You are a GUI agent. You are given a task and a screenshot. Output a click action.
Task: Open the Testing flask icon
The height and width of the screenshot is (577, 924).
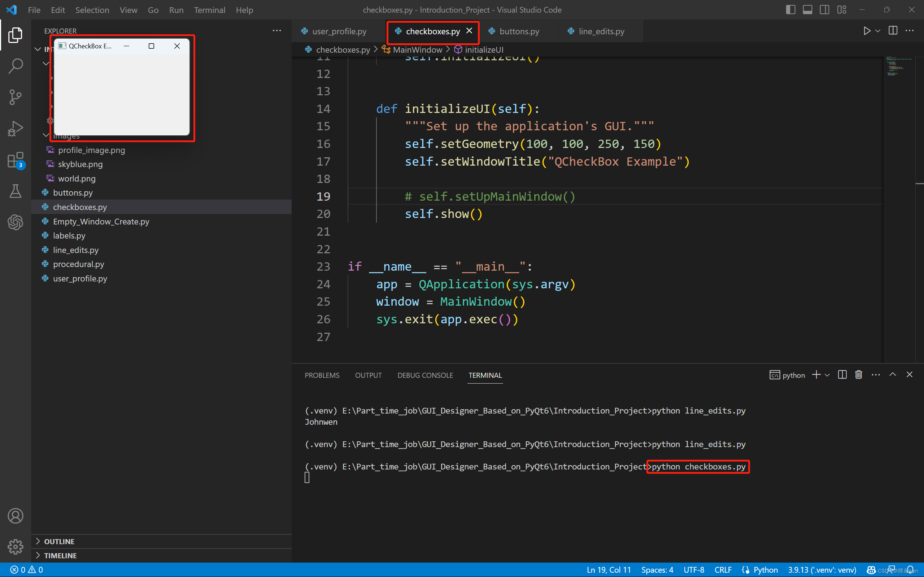15,191
